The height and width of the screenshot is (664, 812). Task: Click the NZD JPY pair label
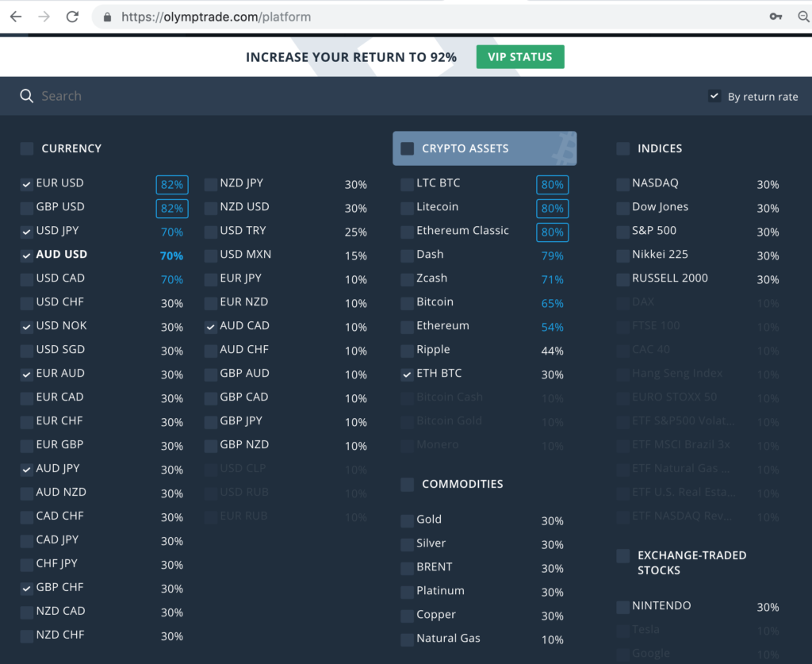(241, 182)
